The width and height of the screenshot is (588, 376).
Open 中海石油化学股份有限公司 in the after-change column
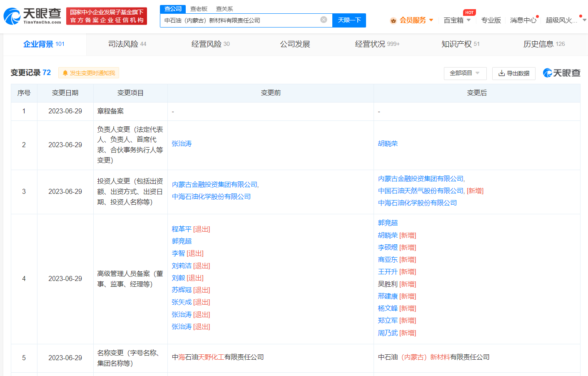pos(417,203)
